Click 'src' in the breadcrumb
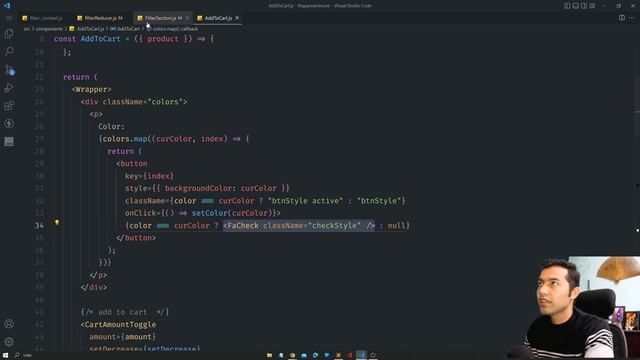The height and width of the screenshot is (360, 640). pyautogui.click(x=27, y=29)
